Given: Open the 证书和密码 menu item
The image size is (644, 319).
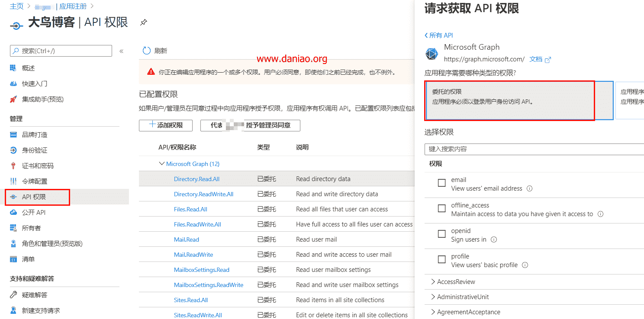Looking at the screenshot, I should coord(38,166).
